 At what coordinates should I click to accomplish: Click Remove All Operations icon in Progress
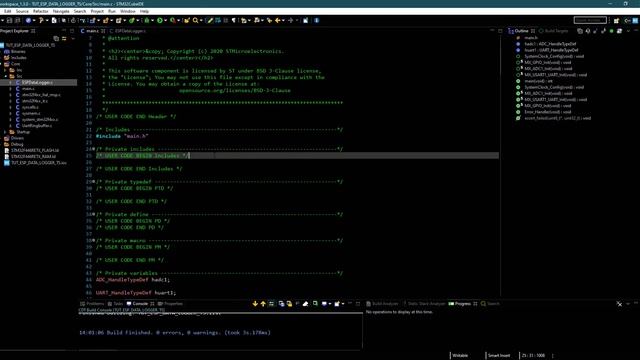point(619,304)
